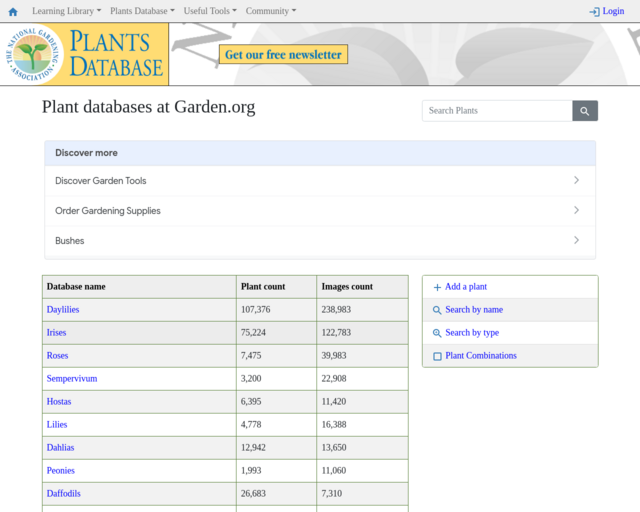
Task: Open the Community dropdown menu
Action: pyautogui.click(x=271, y=11)
